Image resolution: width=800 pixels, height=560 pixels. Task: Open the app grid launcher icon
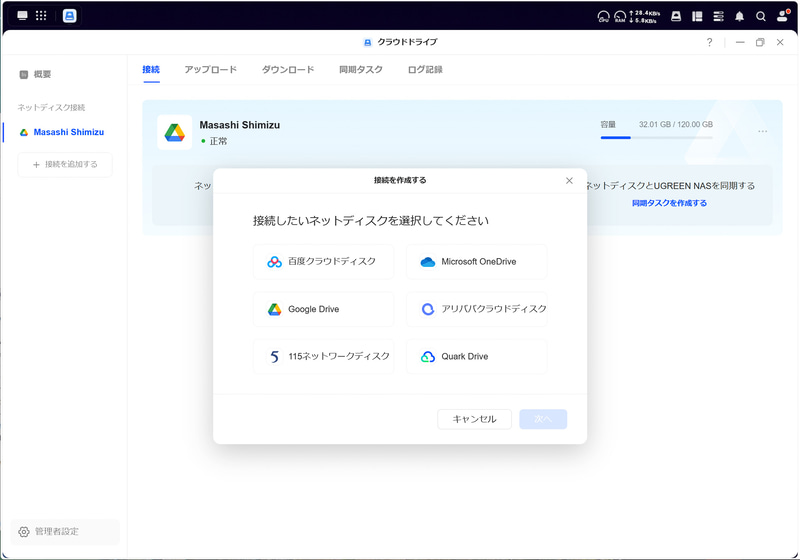pos(41,16)
